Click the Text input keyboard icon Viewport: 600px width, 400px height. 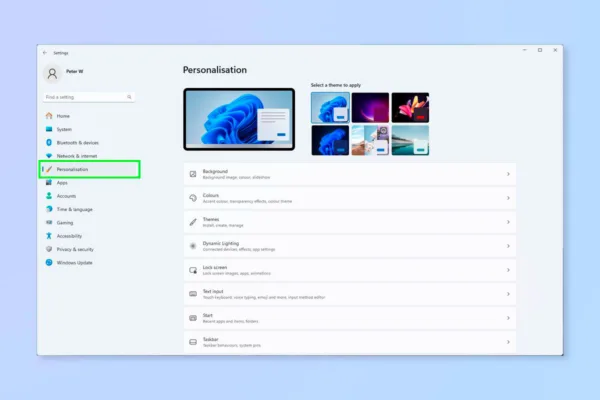point(193,294)
